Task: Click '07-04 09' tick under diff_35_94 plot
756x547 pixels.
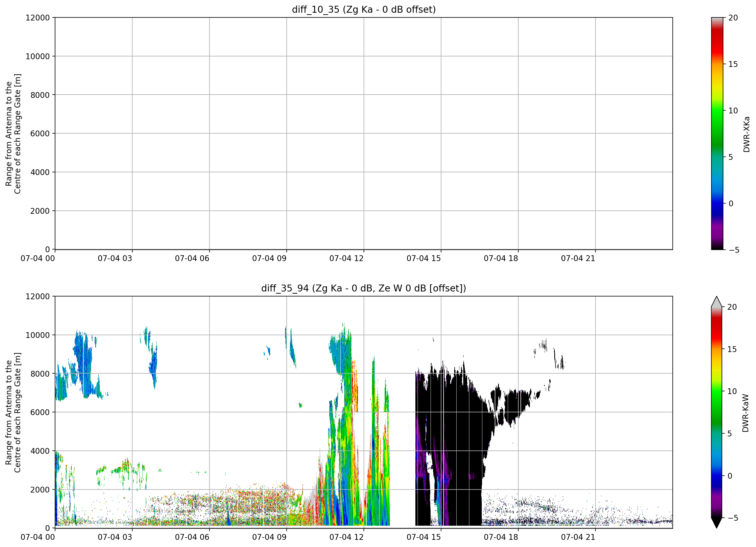Action: click(x=269, y=537)
